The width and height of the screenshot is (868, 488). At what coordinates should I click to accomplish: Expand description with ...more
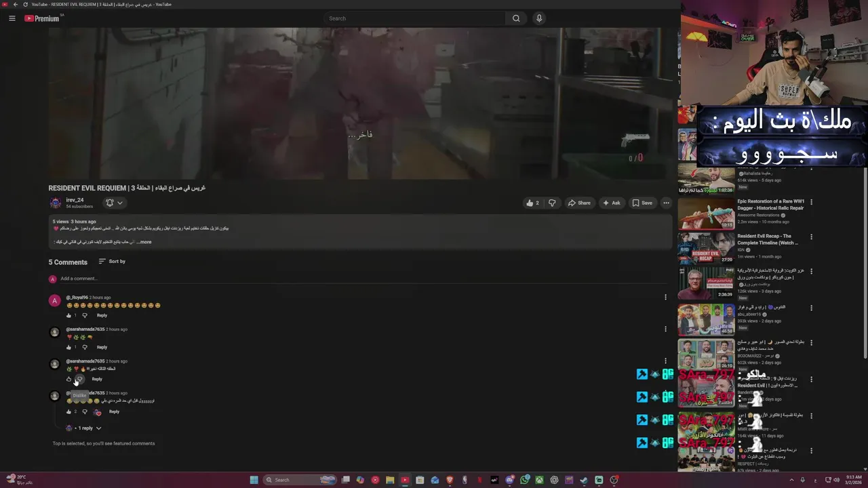click(142, 242)
